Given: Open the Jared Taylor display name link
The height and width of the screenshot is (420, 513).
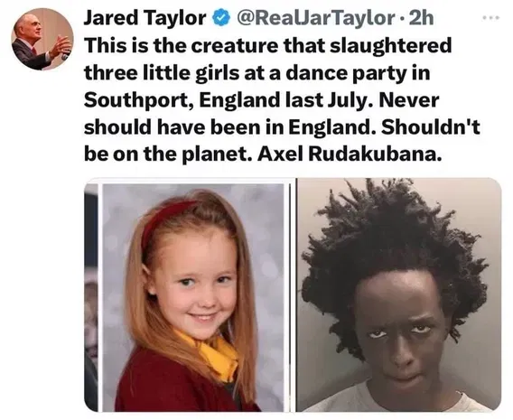Looking at the screenshot, I should coord(145,18).
